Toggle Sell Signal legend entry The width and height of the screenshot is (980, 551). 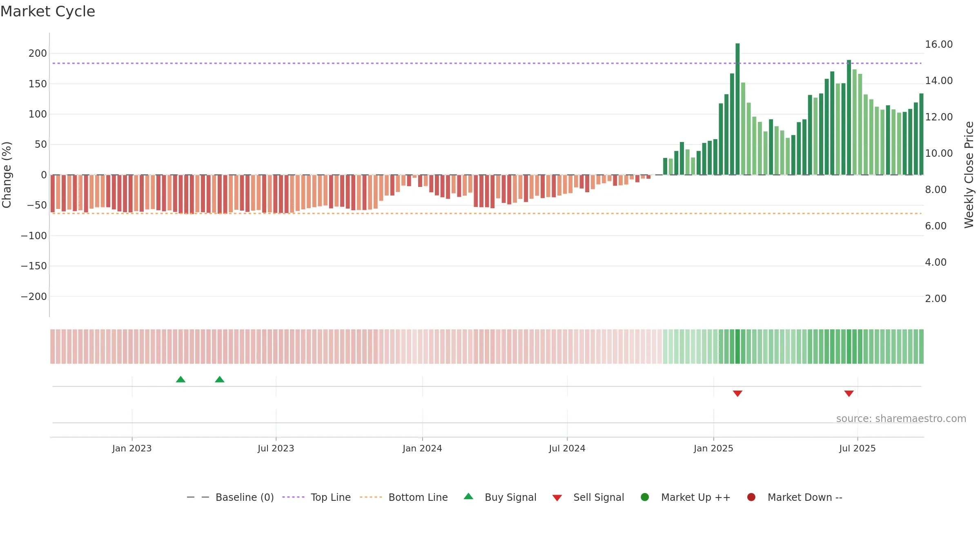tap(588, 497)
